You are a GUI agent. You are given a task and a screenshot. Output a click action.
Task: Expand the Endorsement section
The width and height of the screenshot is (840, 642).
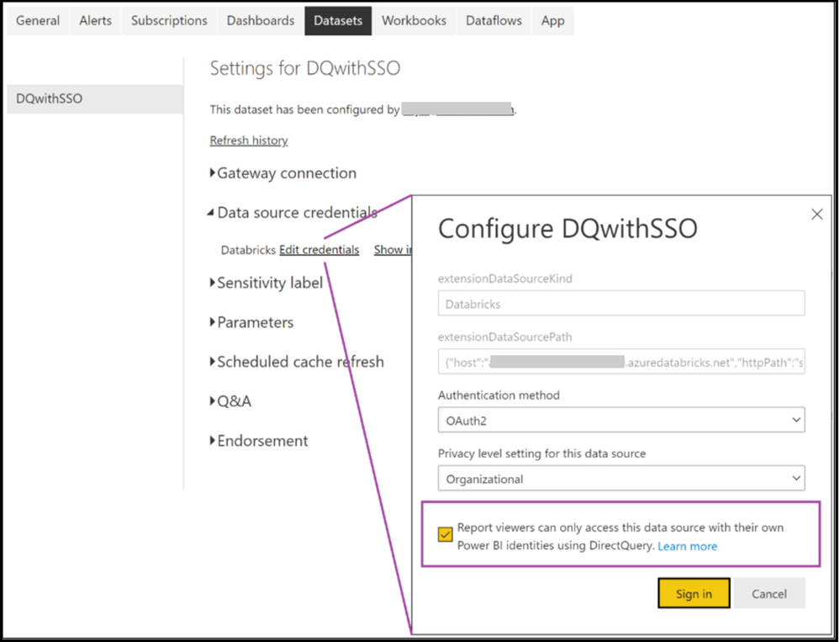259,441
